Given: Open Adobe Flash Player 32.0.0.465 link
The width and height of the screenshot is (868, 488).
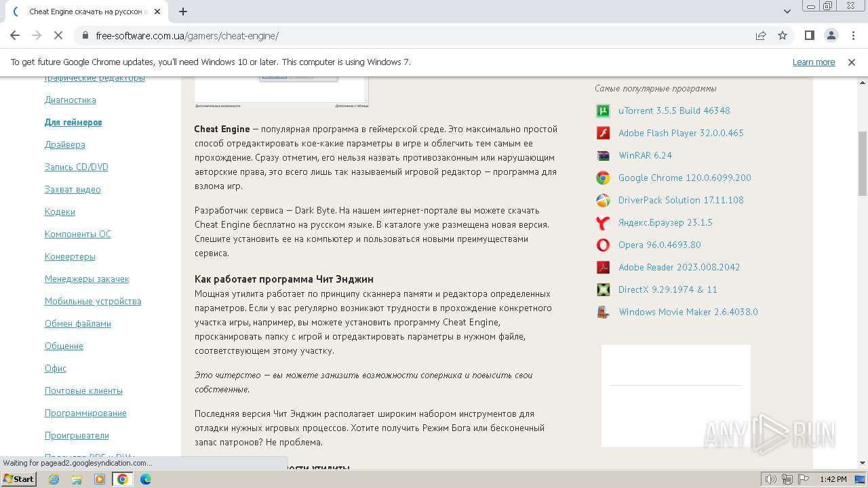Looking at the screenshot, I should click(681, 133).
